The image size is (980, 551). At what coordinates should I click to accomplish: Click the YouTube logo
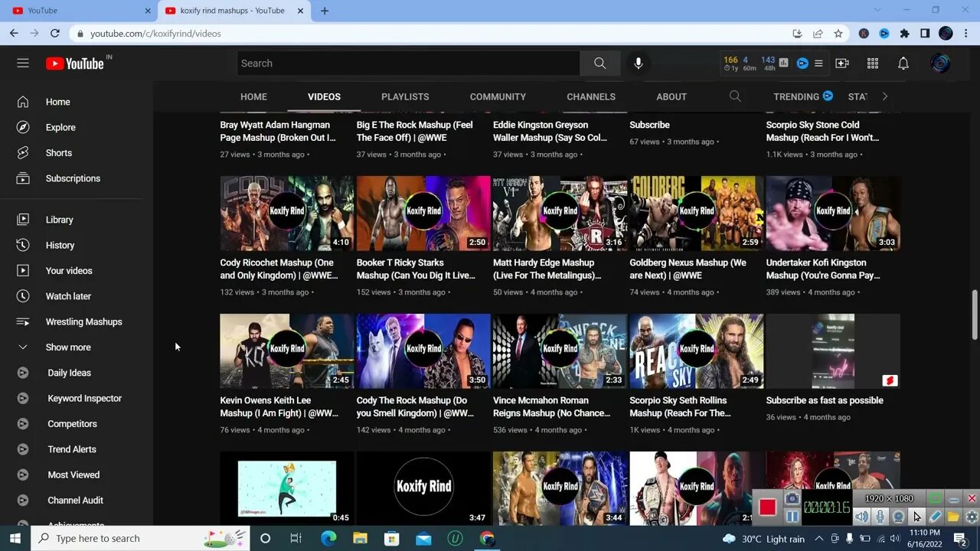coord(75,64)
